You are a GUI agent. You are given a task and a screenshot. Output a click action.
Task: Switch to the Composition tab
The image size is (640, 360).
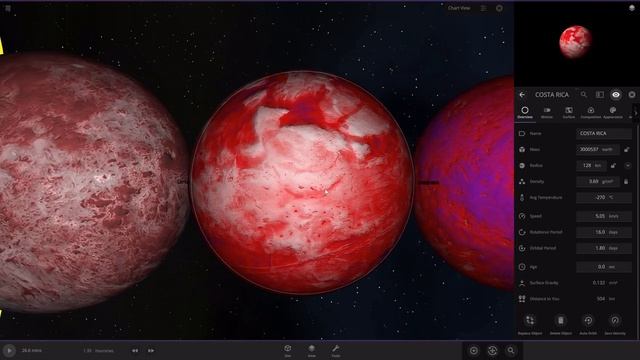click(591, 113)
